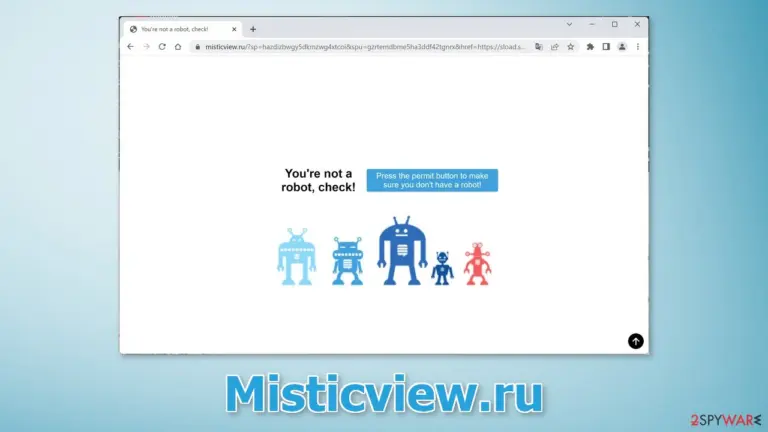768x432 pixels.
Task: Click the red robot image
Action: click(x=478, y=264)
